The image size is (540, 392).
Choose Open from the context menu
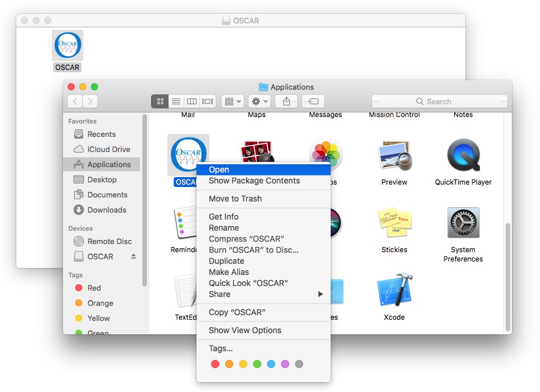coord(264,169)
